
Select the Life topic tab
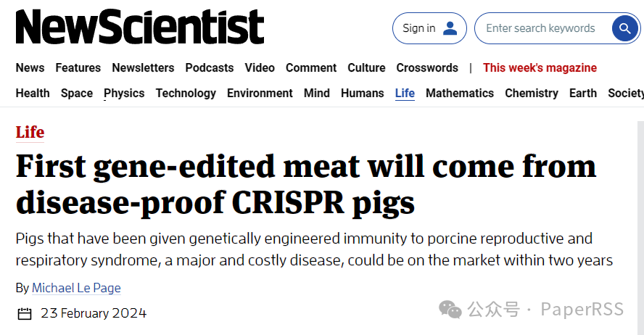coord(405,94)
